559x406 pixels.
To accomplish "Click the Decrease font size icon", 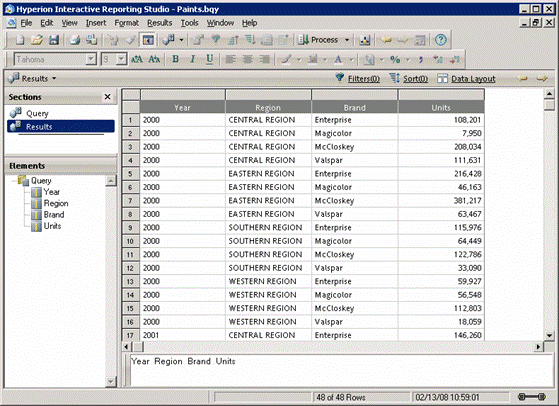I will pyautogui.click(x=154, y=59).
